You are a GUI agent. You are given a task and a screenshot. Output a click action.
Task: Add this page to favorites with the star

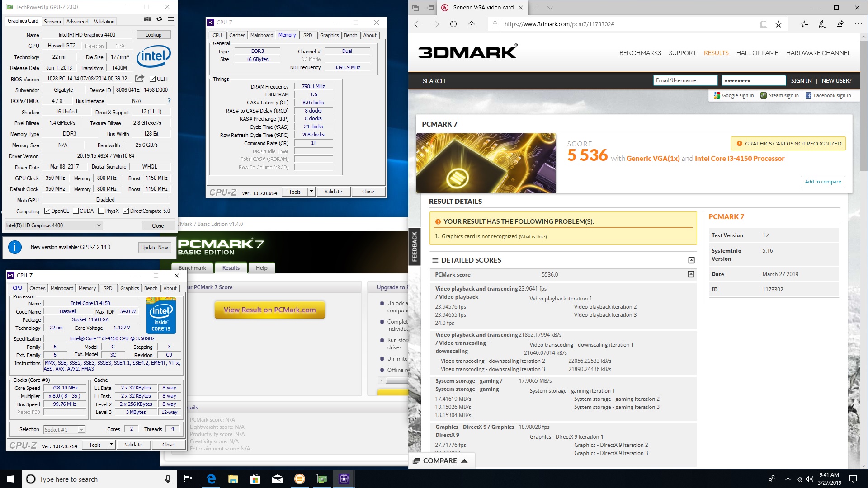[x=778, y=24]
